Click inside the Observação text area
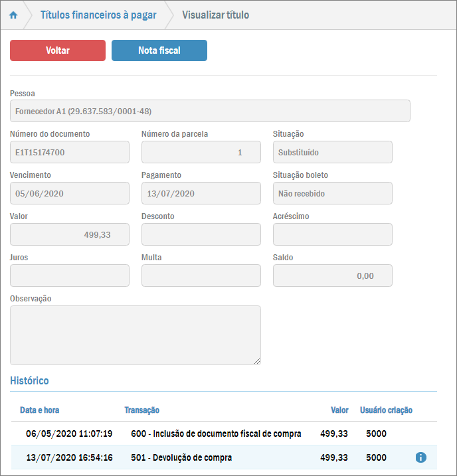457x476 pixels. (135, 335)
